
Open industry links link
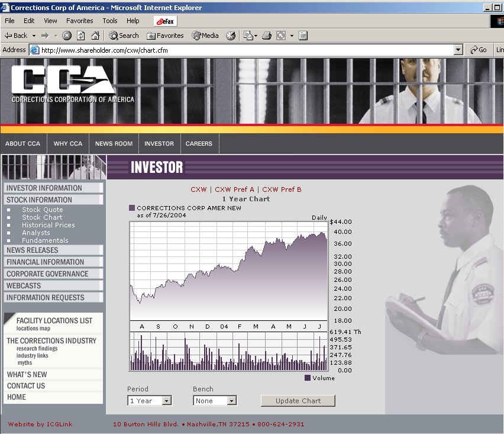click(x=33, y=355)
